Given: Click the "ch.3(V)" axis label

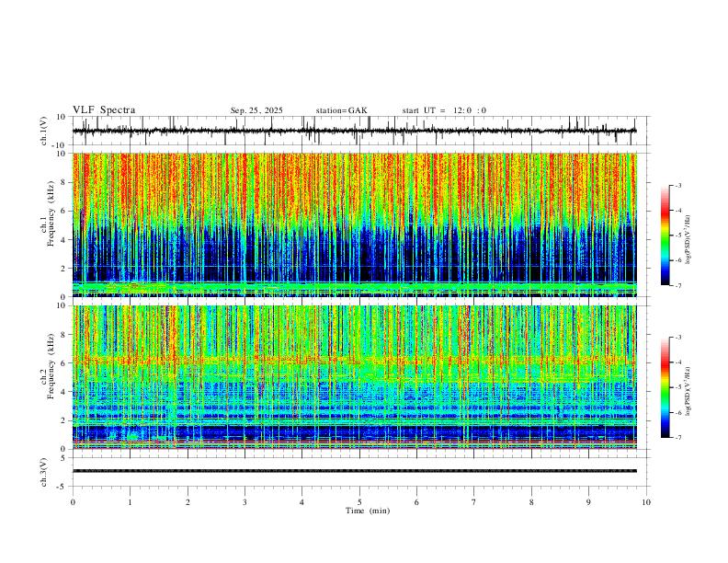Looking at the screenshot, I should click(x=45, y=473).
